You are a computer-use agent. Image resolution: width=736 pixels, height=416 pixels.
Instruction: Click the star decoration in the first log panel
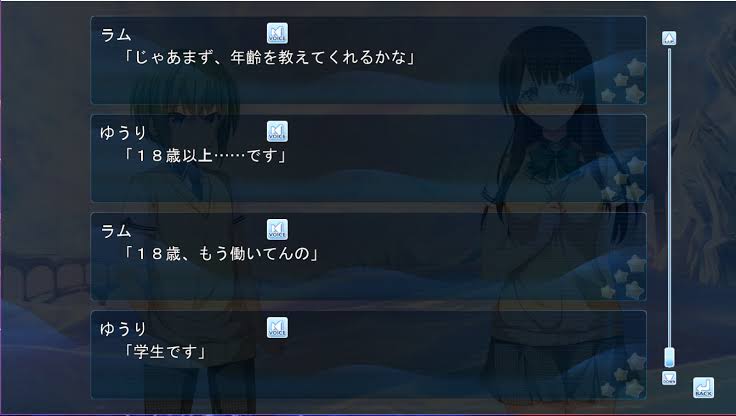click(x=624, y=81)
